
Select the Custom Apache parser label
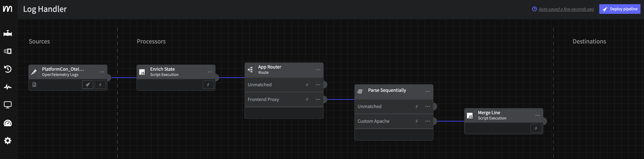[x=373, y=121]
